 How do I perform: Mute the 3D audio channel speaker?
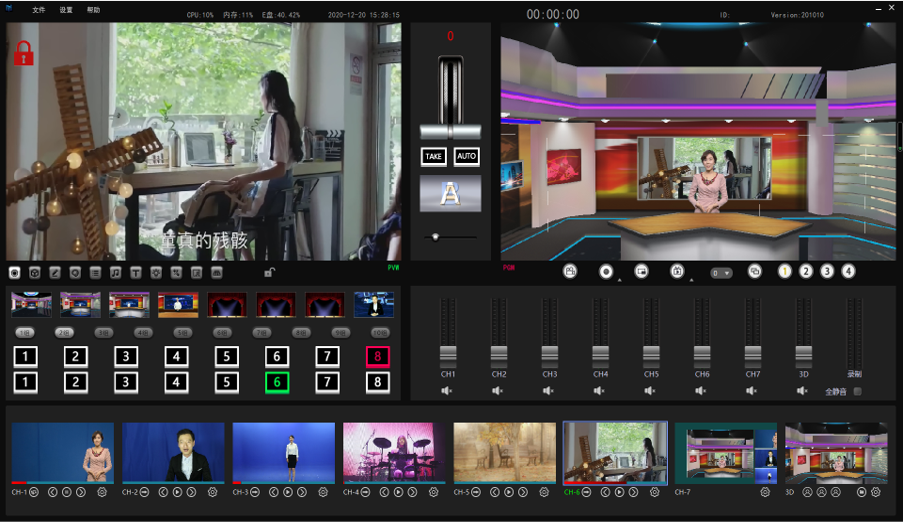click(x=802, y=391)
